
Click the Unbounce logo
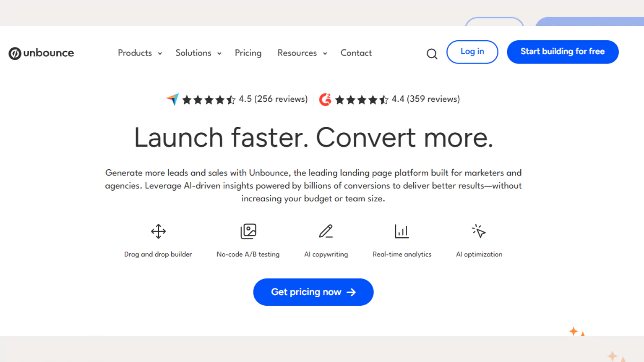[41, 53]
